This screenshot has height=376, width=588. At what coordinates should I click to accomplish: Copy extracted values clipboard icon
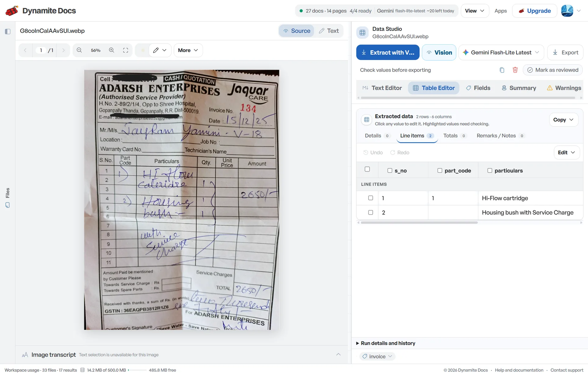tap(502, 70)
